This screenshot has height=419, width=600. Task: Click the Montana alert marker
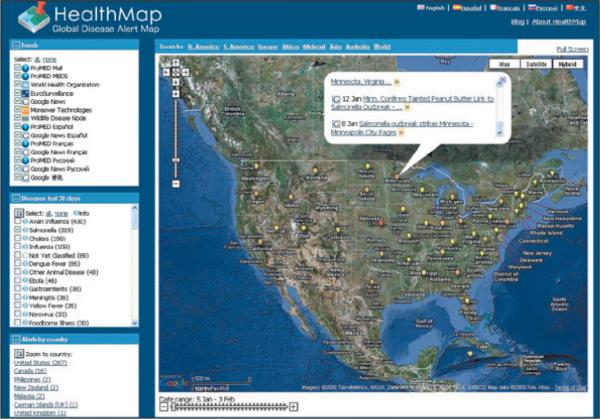point(315,170)
